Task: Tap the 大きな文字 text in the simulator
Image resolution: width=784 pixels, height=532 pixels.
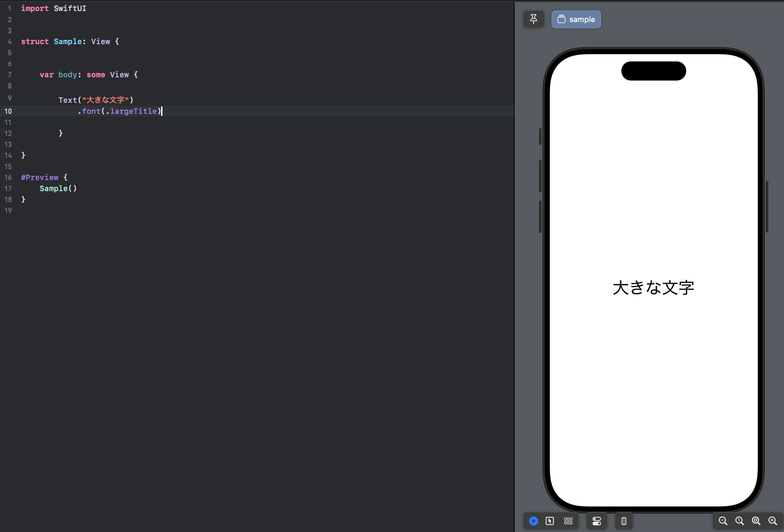Action: (653, 287)
